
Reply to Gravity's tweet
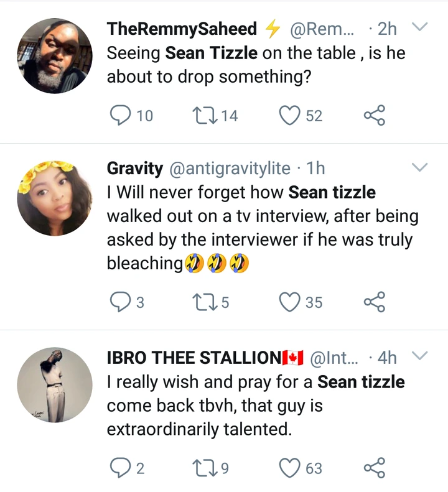pyautogui.click(x=118, y=302)
